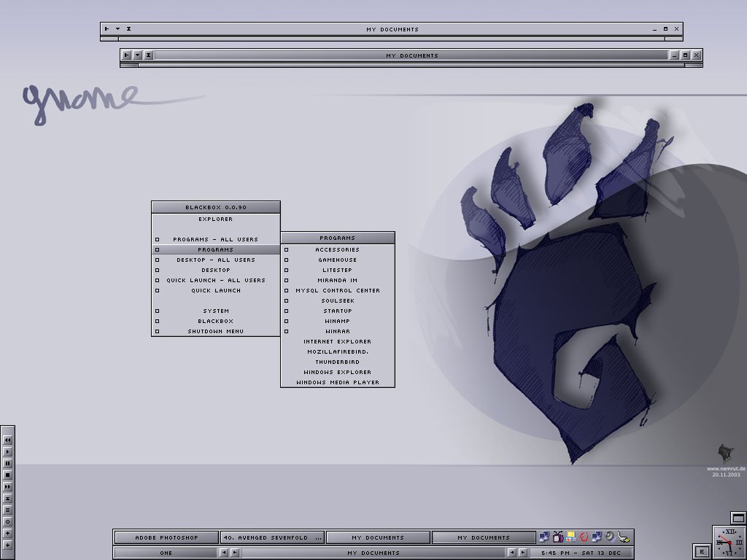747x560 pixels.
Task: Click the network tray icon left of the speaker
Action: (x=597, y=537)
